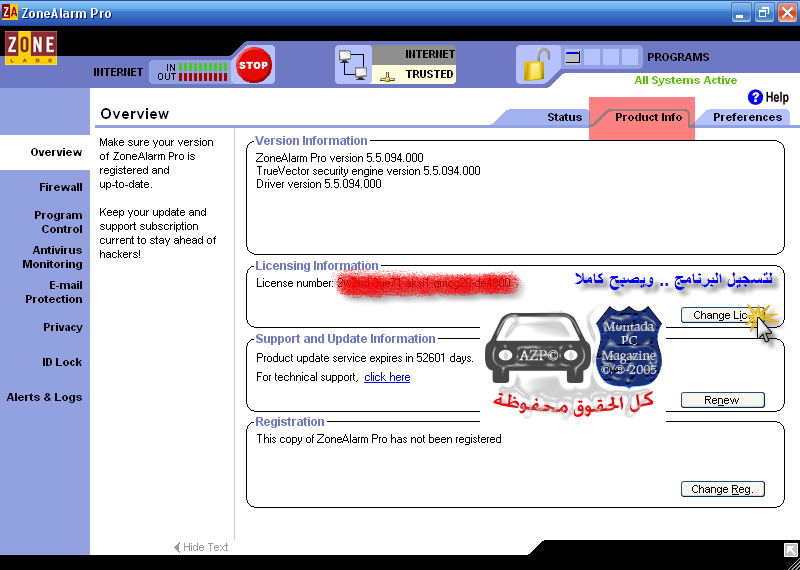Click the Zone Labs logo
This screenshot has width=800, height=570.
pyautogui.click(x=31, y=48)
